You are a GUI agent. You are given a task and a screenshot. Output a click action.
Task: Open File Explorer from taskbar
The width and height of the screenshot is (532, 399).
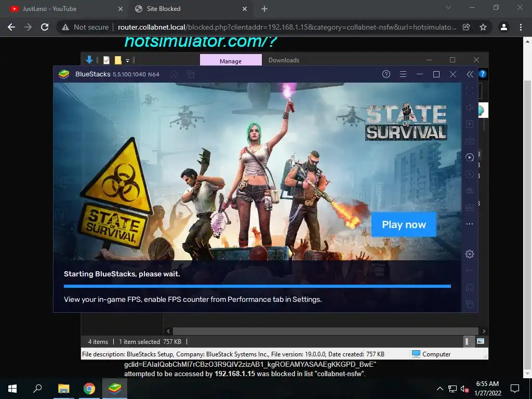(64, 389)
